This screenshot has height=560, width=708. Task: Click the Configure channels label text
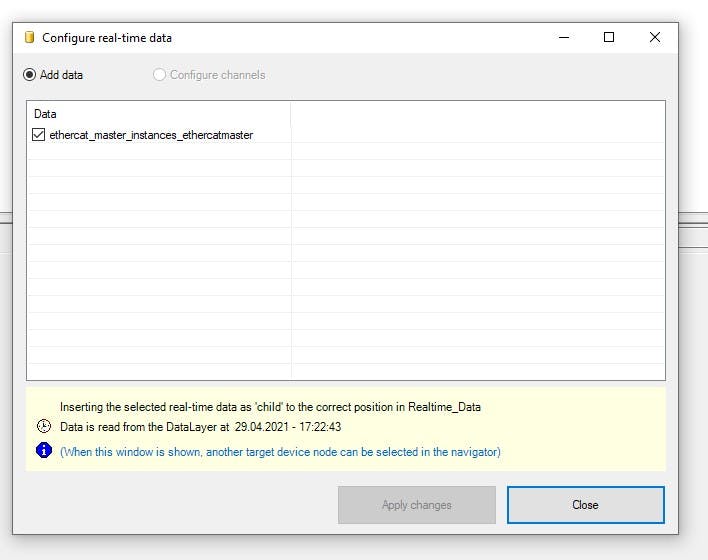(x=218, y=75)
